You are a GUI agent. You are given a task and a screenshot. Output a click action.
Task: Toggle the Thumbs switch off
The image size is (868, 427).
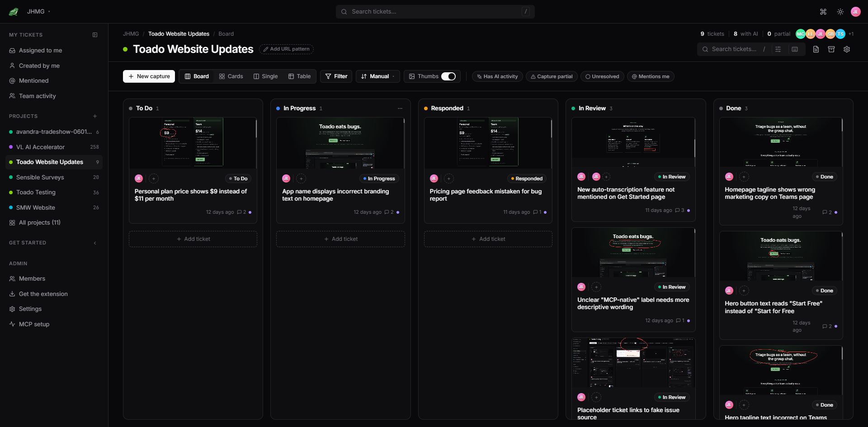pos(448,76)
